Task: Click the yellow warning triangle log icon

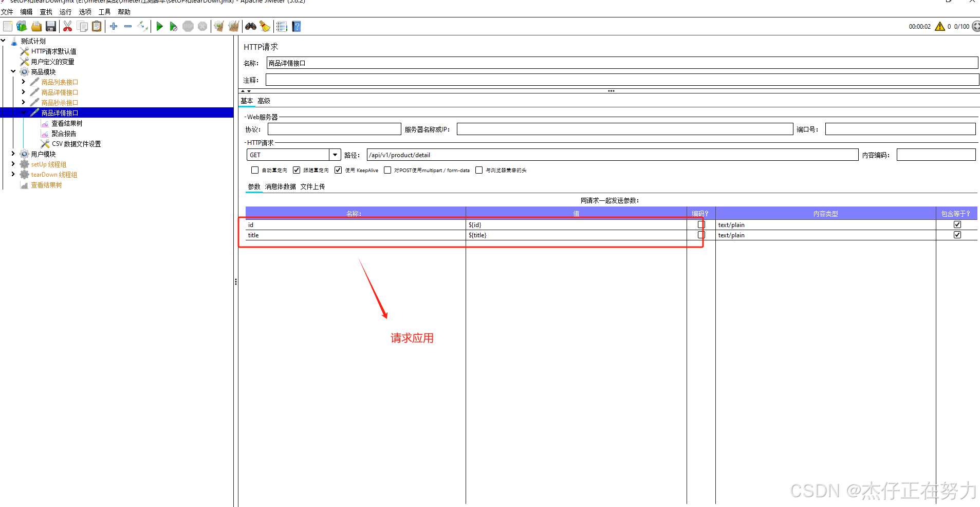Action: (x=940, y=26)
